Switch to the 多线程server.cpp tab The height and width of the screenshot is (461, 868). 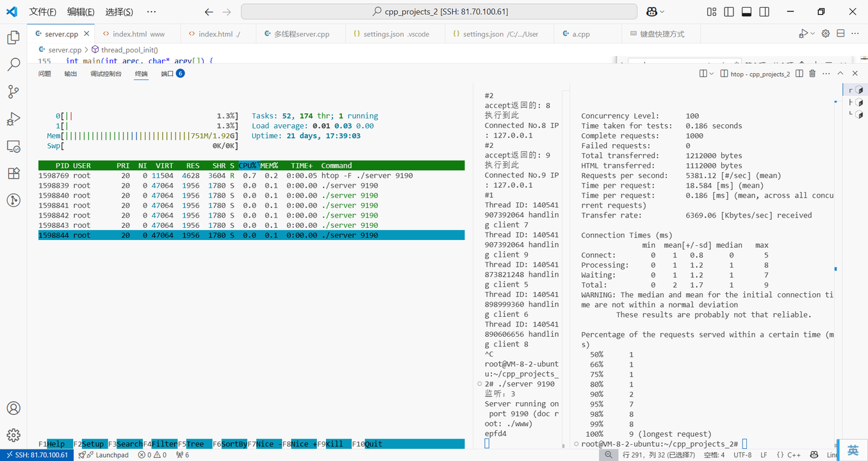[301, 34]
